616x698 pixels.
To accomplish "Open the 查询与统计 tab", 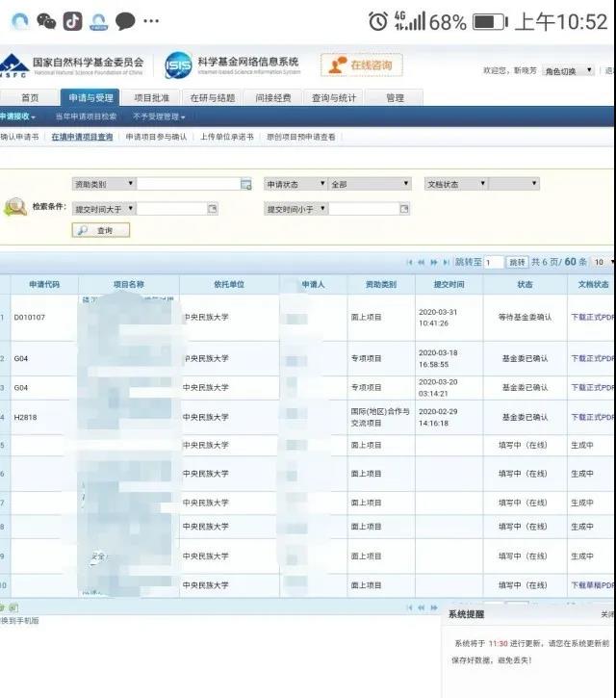I will [x=333, y=97].
